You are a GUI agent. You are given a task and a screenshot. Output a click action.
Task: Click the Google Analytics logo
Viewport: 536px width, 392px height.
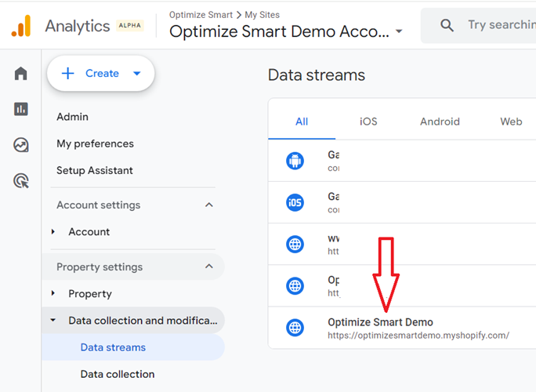21,26
